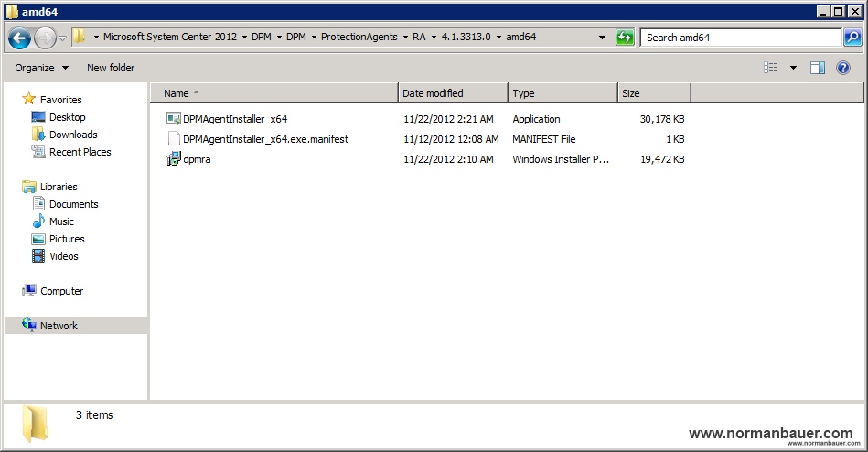Screen dimensions: 868x452
Task: Open the address bar history dropdown
Action: (602, 38)
